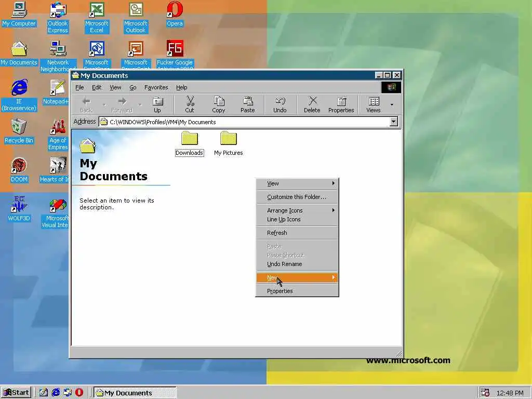Launch Opera browser desktop icon
This screenshot has height=399, width=532.
point(175,15)
